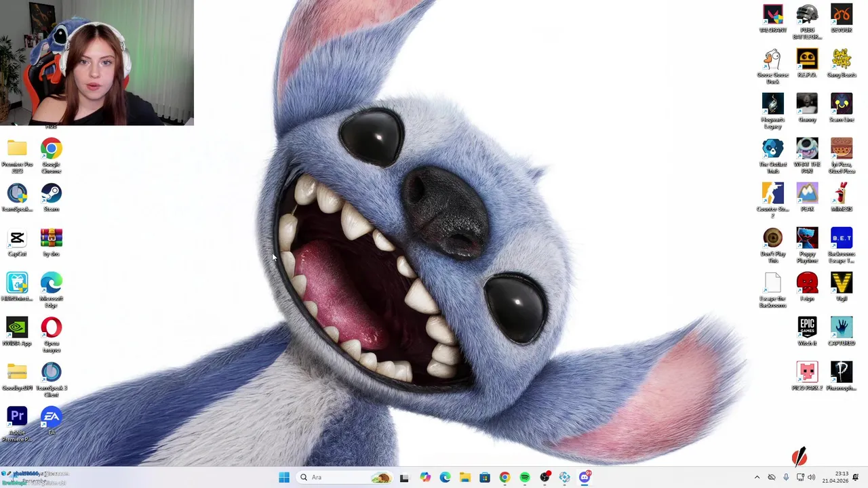Launch the Counter-Strike 2 desktop shortcut
The width and height of the screenshot is (868, 488).
coord(772,201)
